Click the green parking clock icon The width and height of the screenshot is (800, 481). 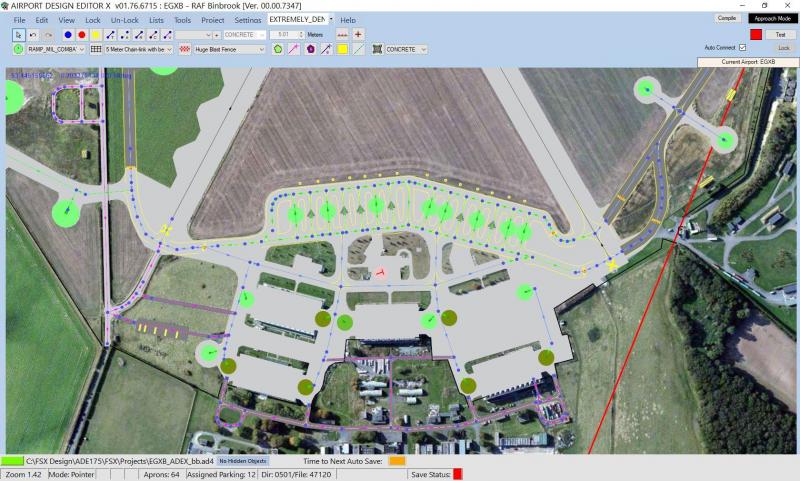pos(19,48)
